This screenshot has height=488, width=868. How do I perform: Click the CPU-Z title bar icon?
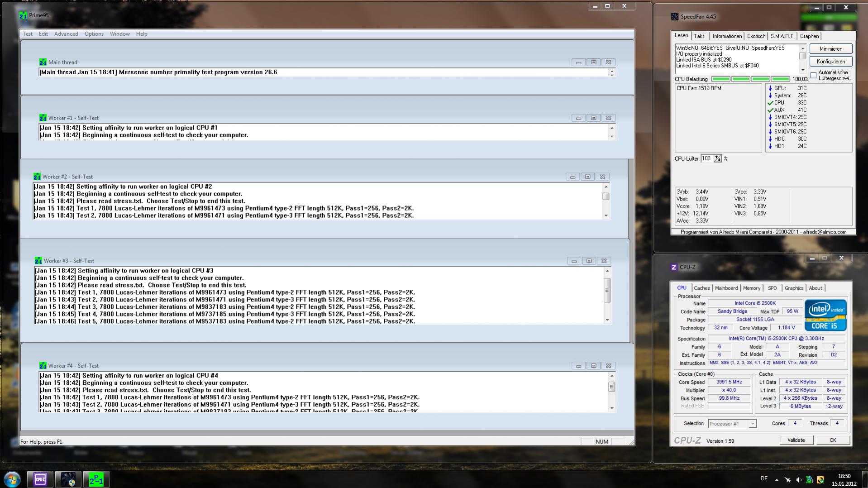pyautogui.click(x=674, y=267)
